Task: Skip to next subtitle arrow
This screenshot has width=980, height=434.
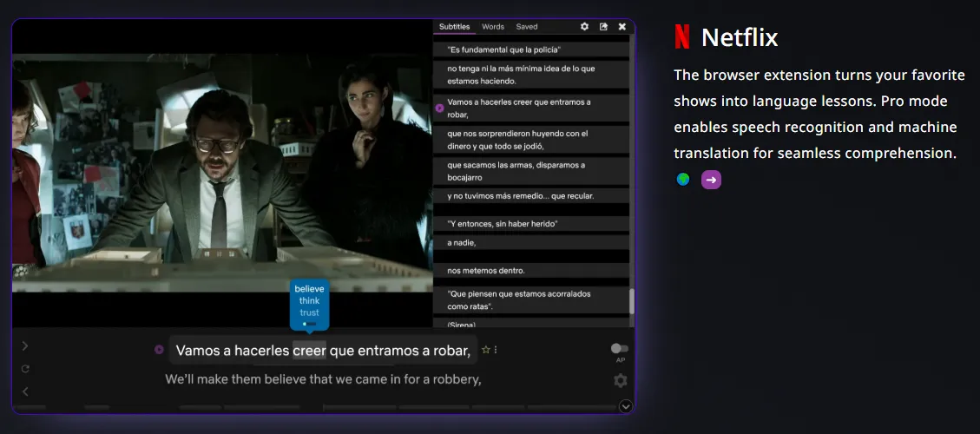Action: 25,346
